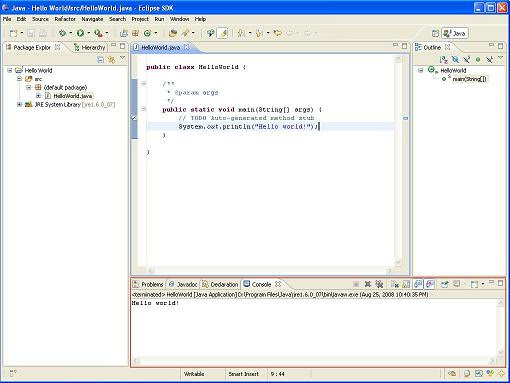Expand the JRE System Library node

[20, 105]
